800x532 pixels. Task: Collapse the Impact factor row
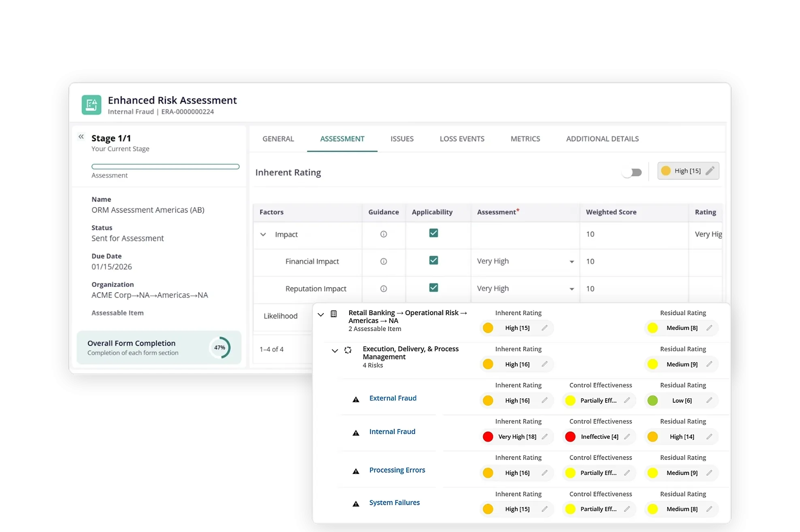(x=263, y=235)
